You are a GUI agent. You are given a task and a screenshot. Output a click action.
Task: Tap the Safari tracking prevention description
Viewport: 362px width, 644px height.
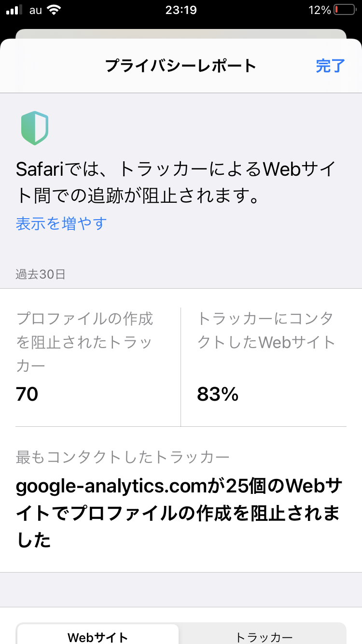pyautogui.click(x=175, y=182)
